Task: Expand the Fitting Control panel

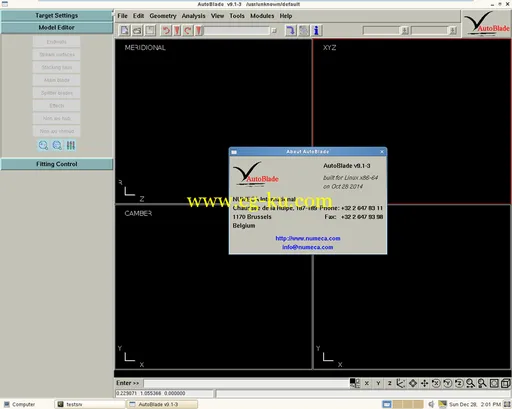Action: pos(57,164)
